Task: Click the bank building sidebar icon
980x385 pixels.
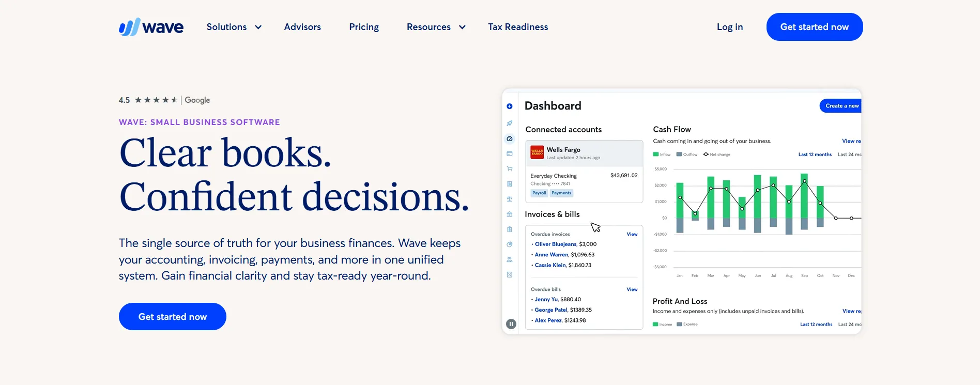Action: pos(510,214)
